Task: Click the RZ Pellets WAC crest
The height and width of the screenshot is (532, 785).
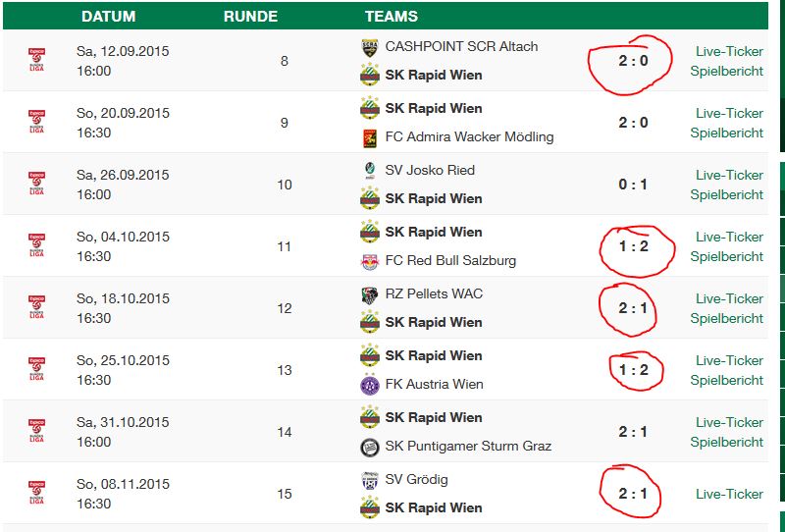Action: [x=370, y=294]
